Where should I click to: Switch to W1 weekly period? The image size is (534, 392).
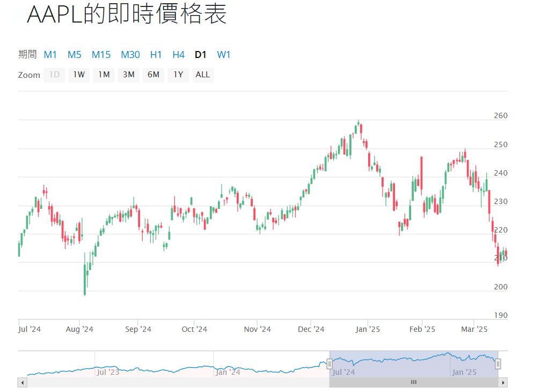[224, 55]
